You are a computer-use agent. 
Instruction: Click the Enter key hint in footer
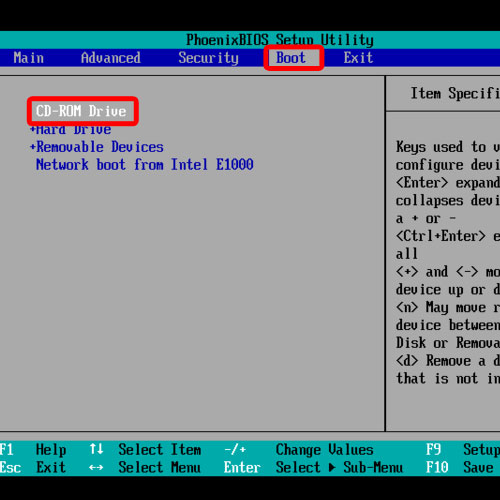(242, 467)
